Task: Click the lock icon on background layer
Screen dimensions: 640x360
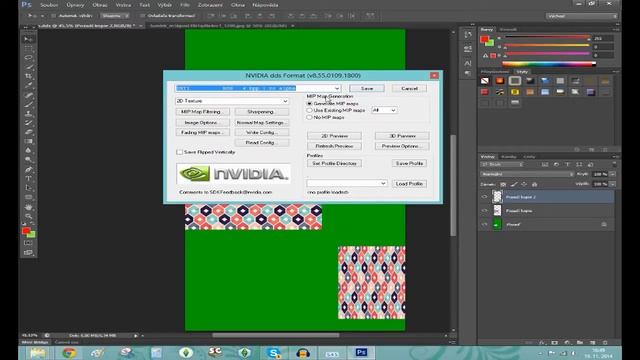Action: coord(604,224)
